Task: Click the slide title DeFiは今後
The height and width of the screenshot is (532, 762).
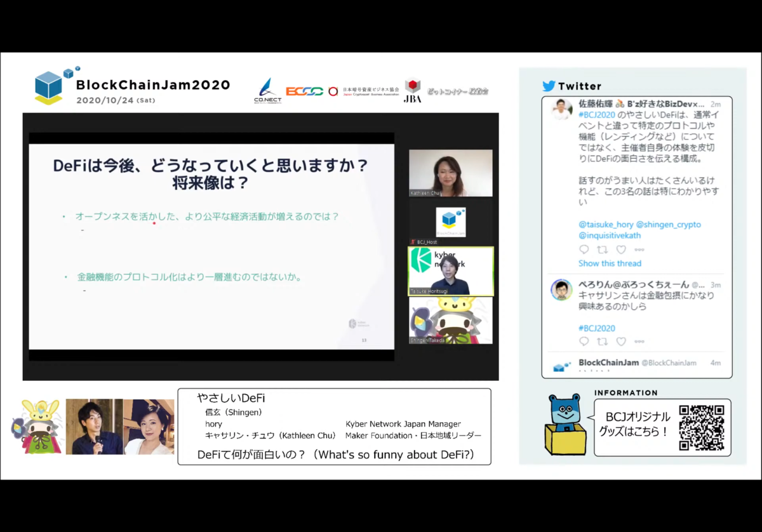Action: [x=211, y=174]
